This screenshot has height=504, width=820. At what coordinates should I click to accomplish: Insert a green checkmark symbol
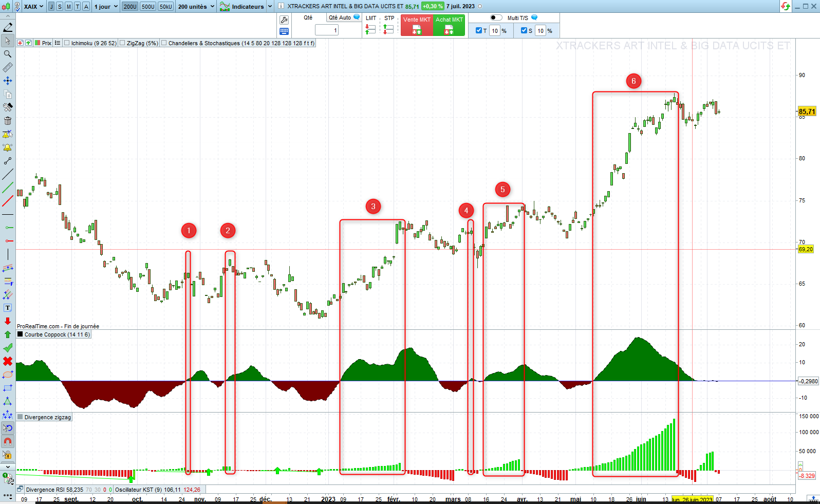coord(8,348)
